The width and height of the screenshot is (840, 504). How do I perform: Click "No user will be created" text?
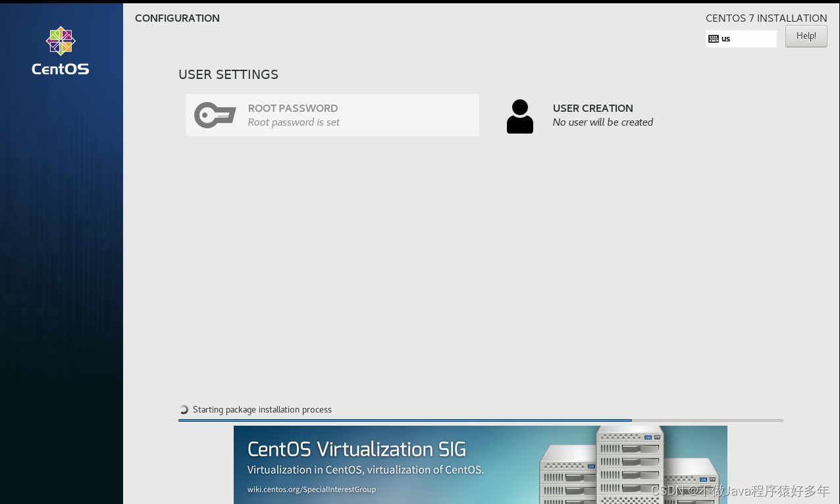[603, 122]
